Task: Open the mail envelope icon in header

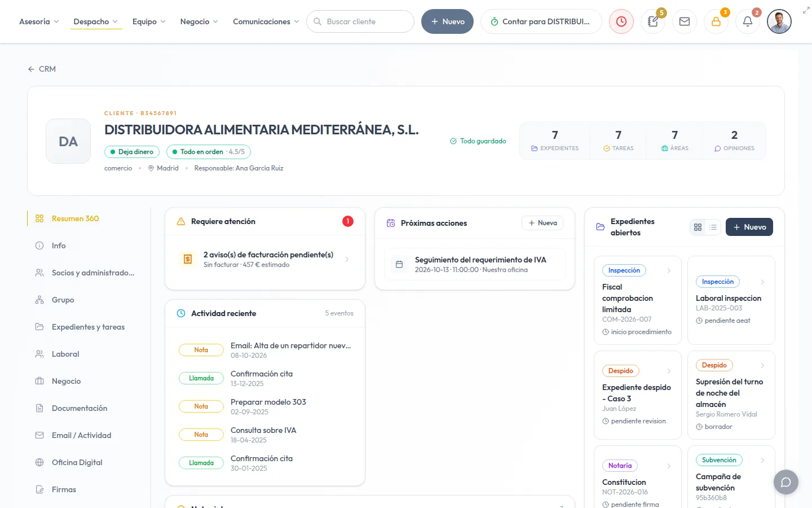Action: [685, 21]
